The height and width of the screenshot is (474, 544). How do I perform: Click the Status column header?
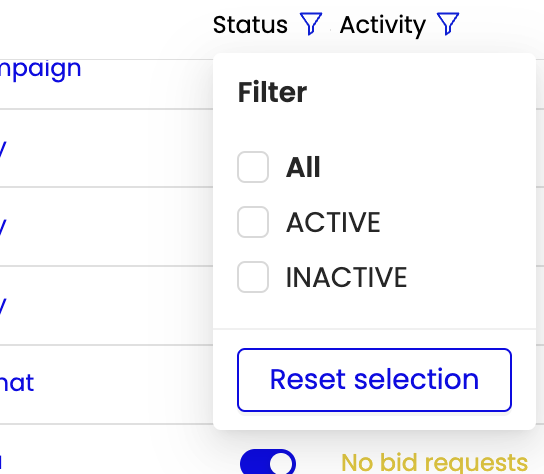(250, 25)
